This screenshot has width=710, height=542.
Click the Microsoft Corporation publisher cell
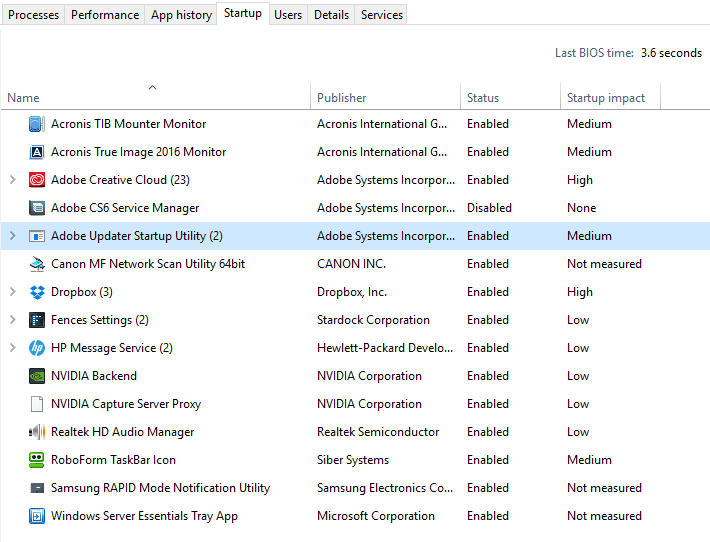click(376, 516)
